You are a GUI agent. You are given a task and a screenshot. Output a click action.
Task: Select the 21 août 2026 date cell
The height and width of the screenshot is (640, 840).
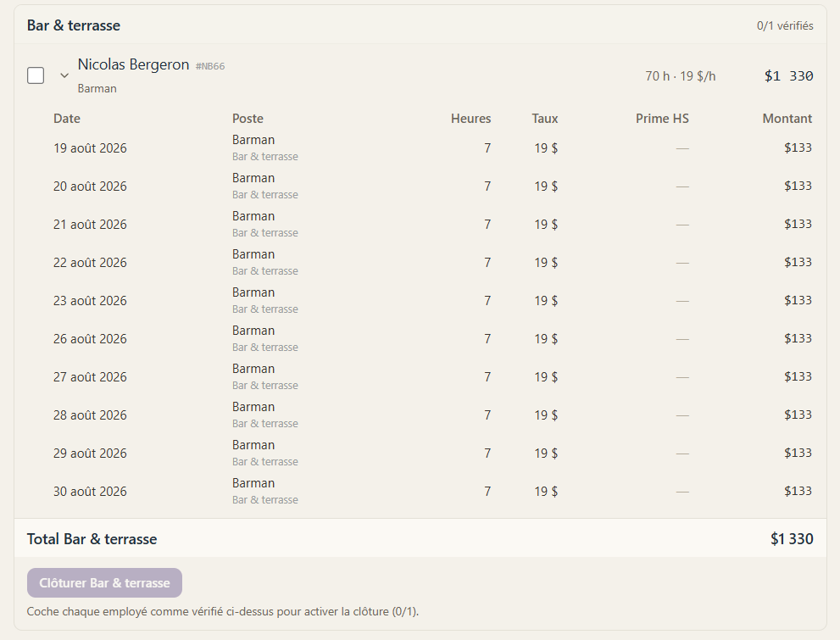coord(90,225)
